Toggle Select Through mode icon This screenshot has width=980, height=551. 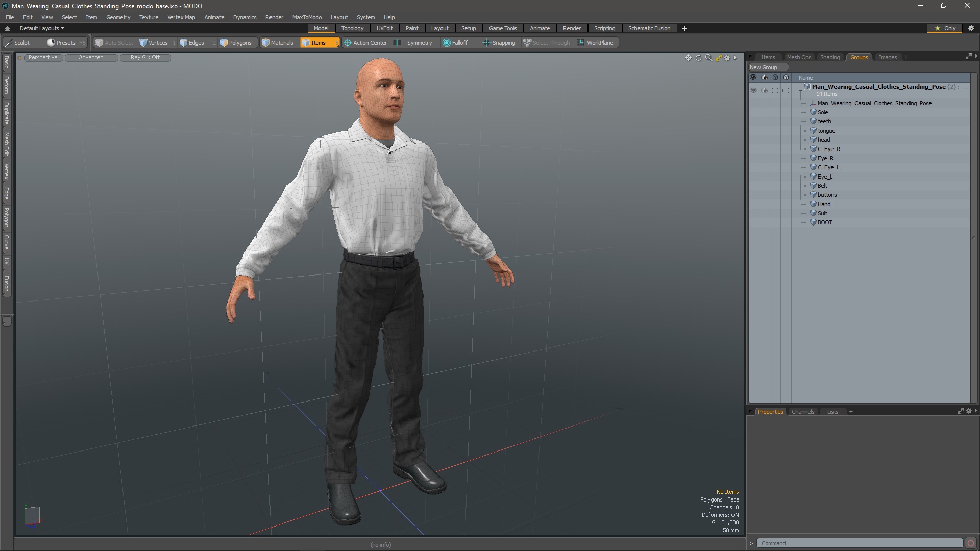527,42
